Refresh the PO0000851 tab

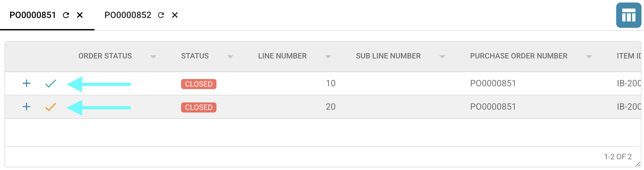[x=66, y=15]
